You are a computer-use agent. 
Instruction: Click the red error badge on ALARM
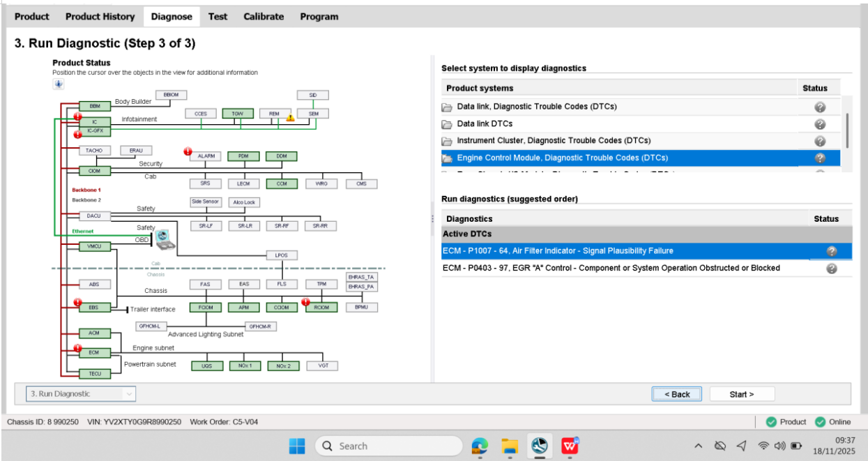pyautogui.click(x=187, y=151)
